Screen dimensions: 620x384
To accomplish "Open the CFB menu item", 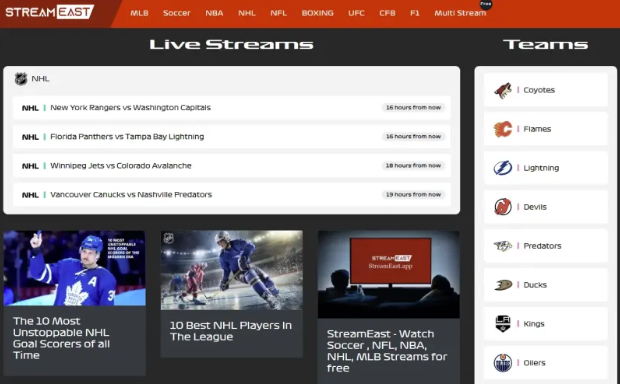I will (x=387, y=13).
